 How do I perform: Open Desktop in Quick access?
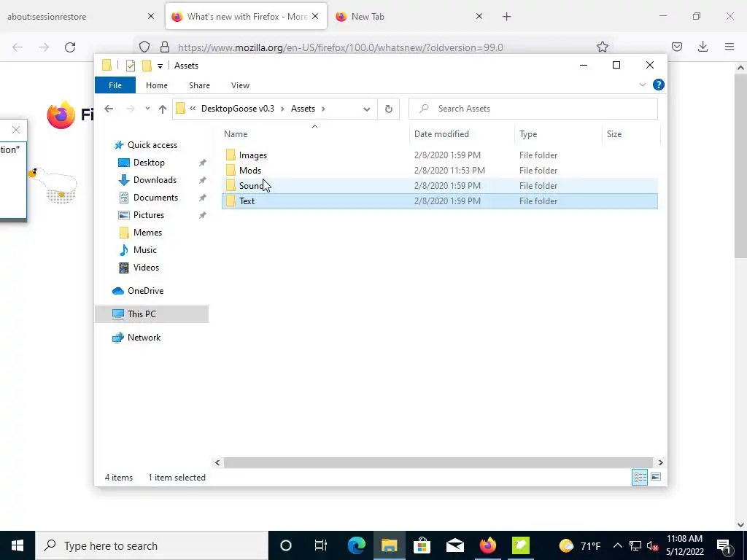[149, 163]
